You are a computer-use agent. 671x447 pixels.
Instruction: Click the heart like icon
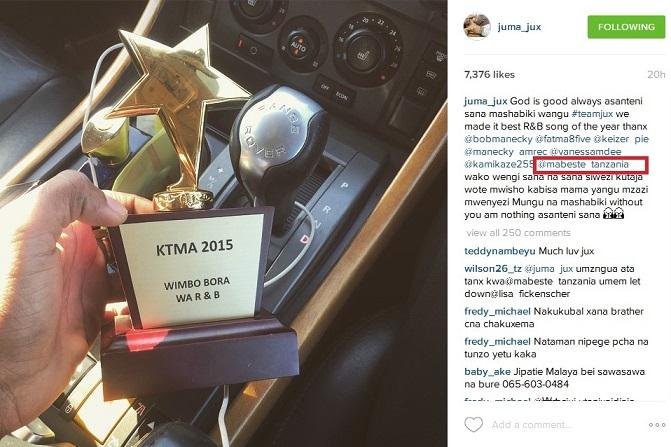tap(473, 424)
